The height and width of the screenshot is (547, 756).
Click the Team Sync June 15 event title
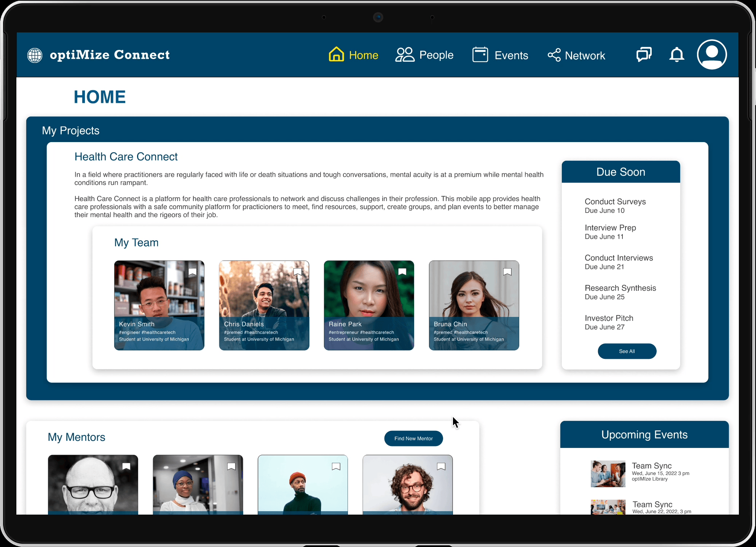click(652, 465)
